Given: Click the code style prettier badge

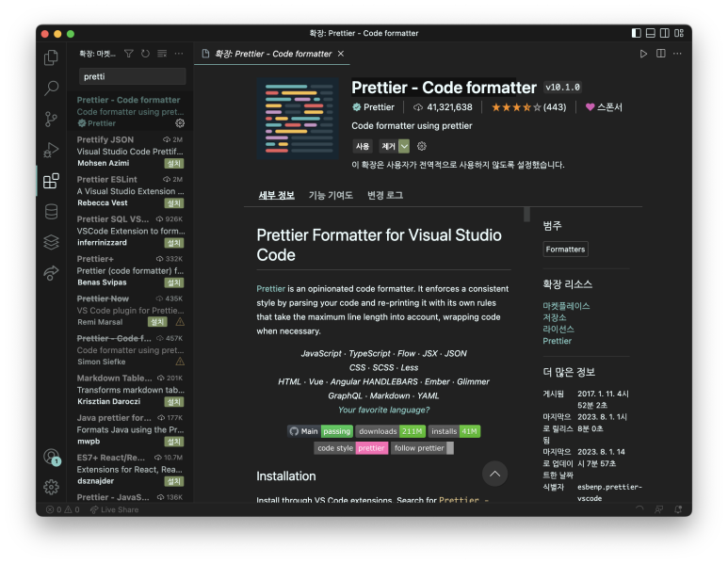Looking at the screenshot, I should coord(351,448).
